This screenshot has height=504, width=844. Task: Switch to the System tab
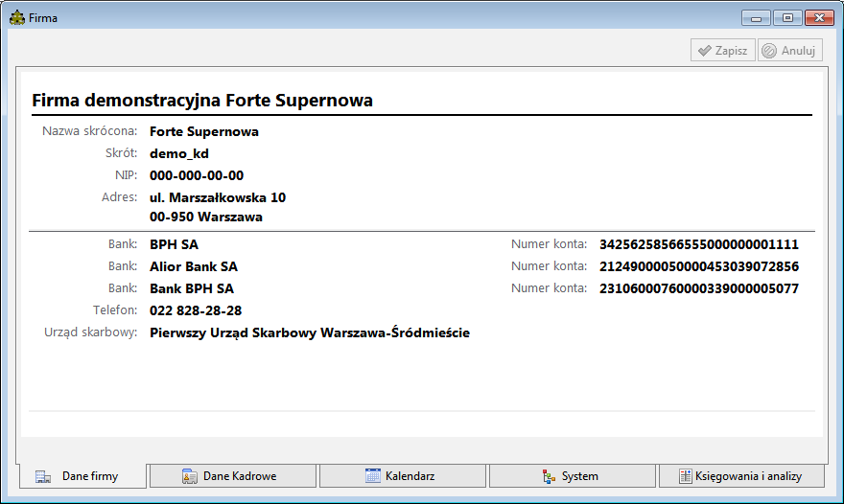(573, 476)
